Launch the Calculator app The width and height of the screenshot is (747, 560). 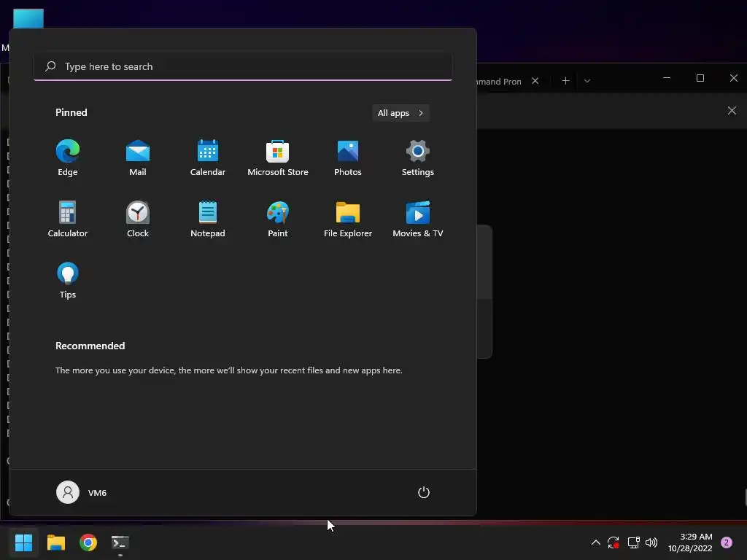[x=68, y=219]
